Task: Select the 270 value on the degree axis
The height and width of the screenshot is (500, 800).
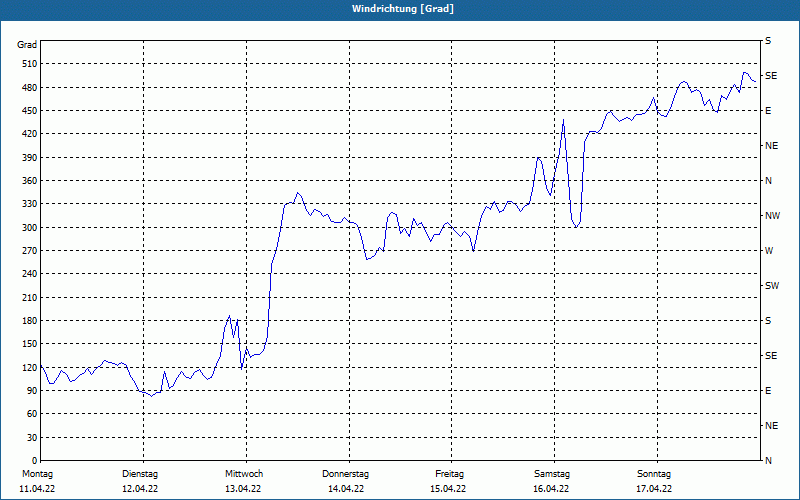Action: 30,251
